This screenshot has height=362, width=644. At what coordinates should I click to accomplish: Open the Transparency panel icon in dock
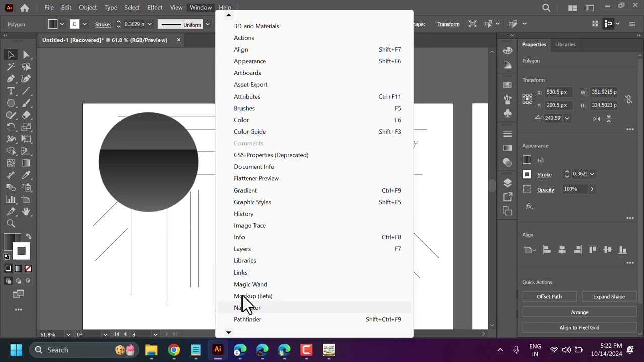[507, 162]
